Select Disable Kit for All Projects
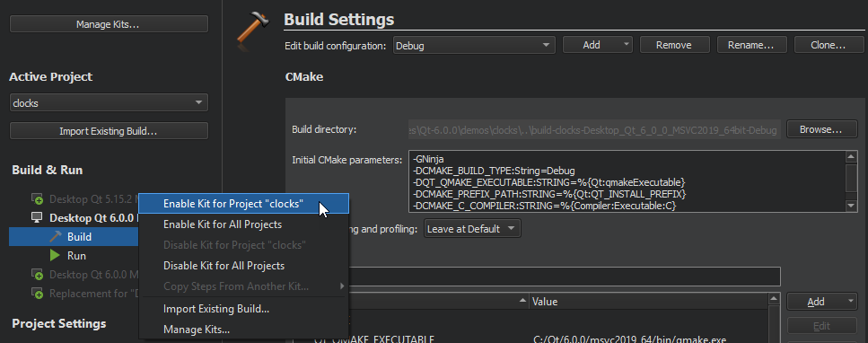The width and height of the screenshot is (868, 343). point(224,266)
